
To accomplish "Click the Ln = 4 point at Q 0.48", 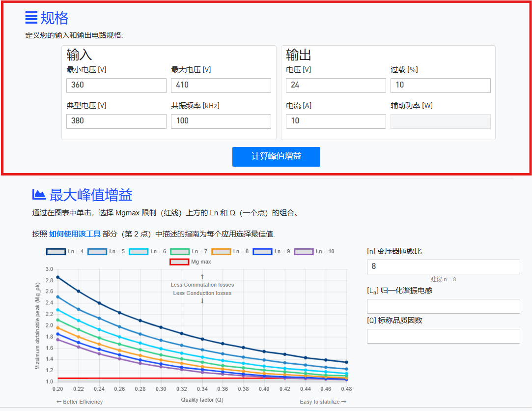I will click(x=346, y=362).
